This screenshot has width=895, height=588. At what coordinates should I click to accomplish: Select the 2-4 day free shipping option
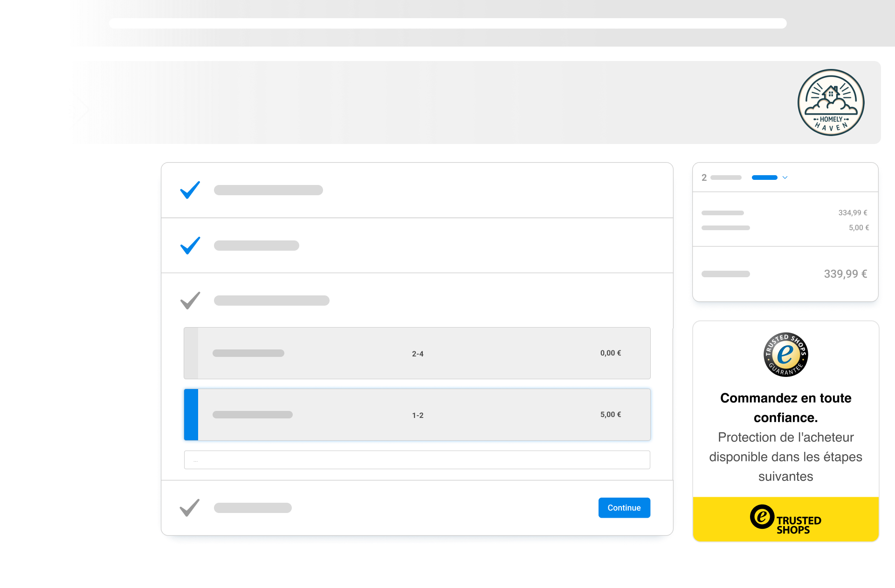tap(417, 353)
